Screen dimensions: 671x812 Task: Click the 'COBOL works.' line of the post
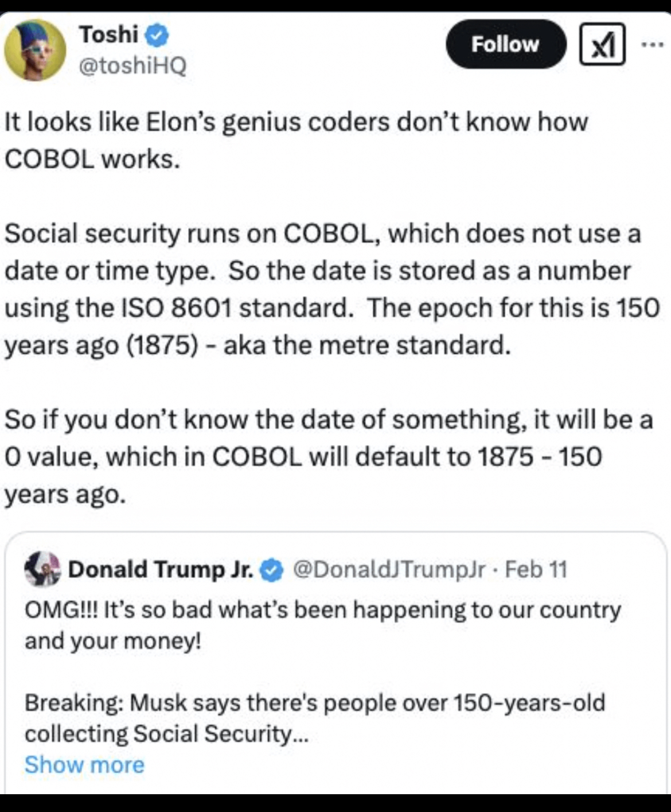tap(92, 159)
